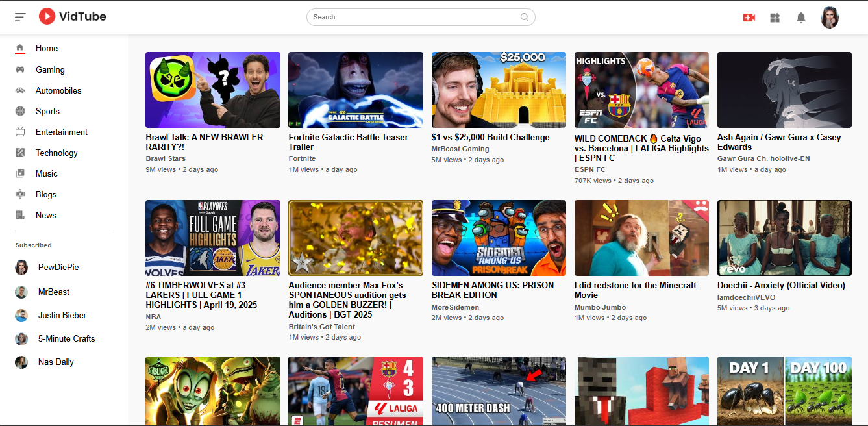Open the Celta Vigo vs. Barcelona thumbnail
This screenshot has width=868, height=426.
click(x=641, y=90)
